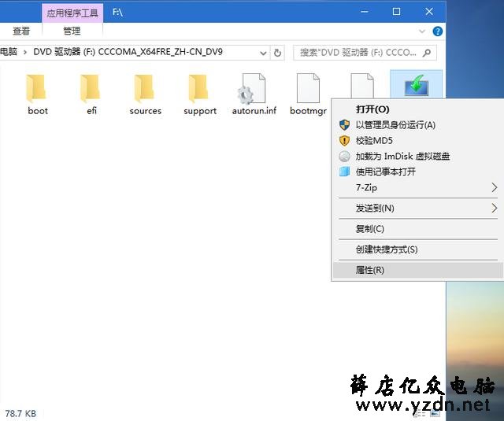Select the bootmgr file
Screen dimensions: 504x421
(308, 94)
